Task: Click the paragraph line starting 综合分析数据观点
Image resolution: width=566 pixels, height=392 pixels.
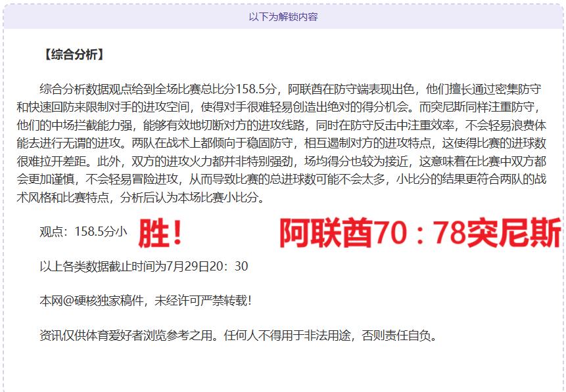Action: click(291, 89)
